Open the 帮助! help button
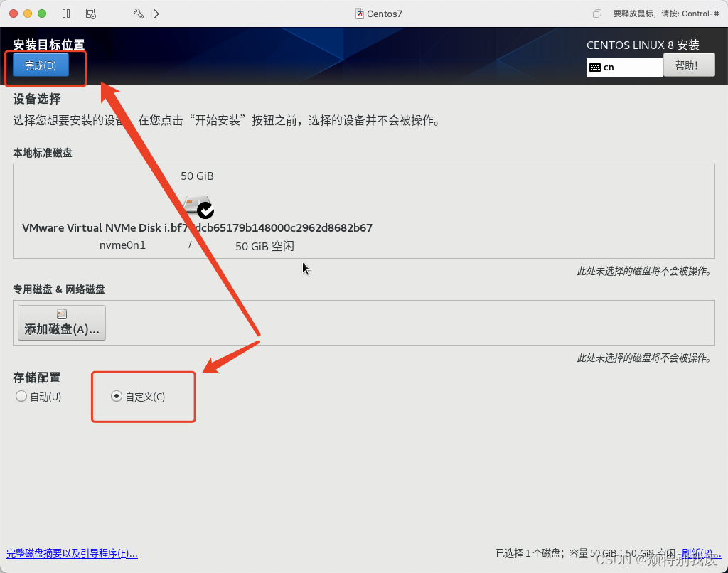Viewport: 728px width, 573px height. [x=689, y=65]
